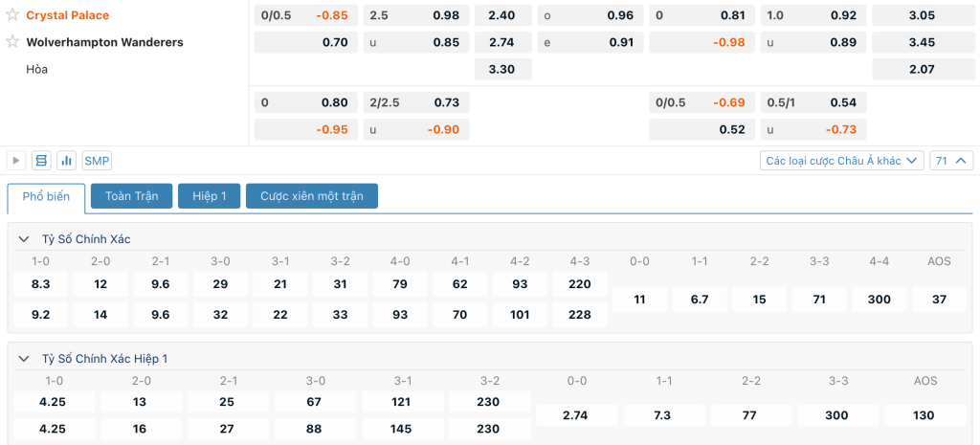Screen dimensions: 980x445
Task: Choose correct score 4-2 odds 101
Action: [520, 315]
